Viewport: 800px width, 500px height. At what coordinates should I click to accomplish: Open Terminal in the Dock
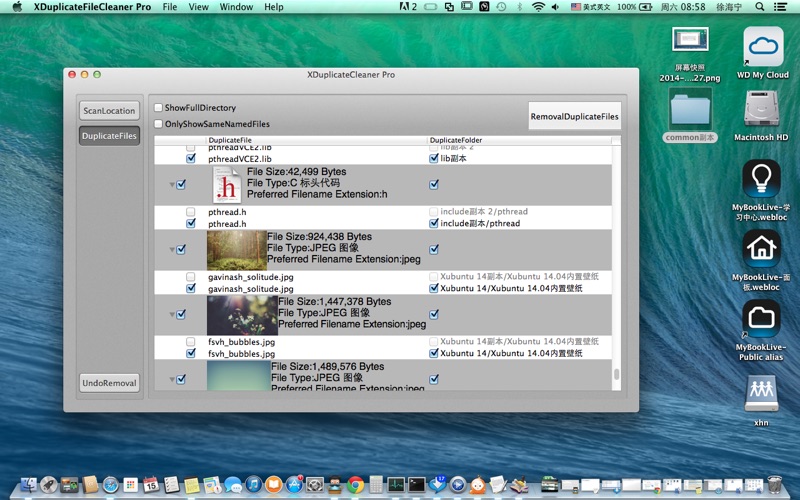coord(417,484)
